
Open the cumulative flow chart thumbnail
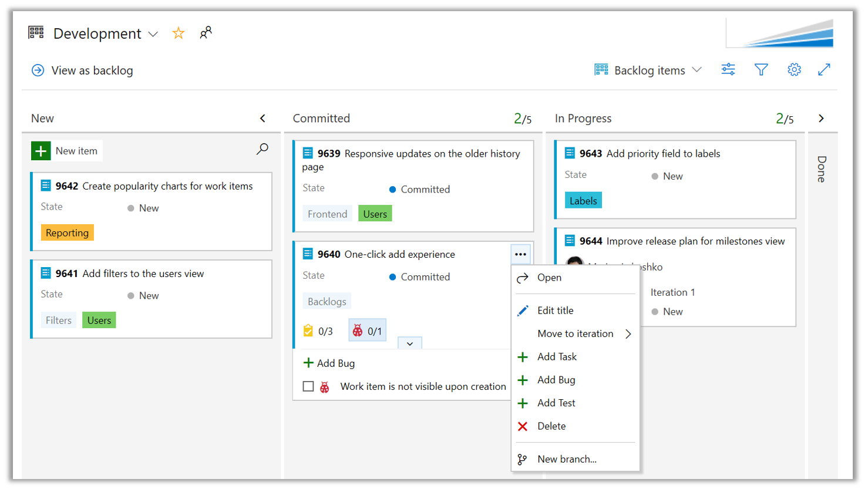tap(780, 32)
